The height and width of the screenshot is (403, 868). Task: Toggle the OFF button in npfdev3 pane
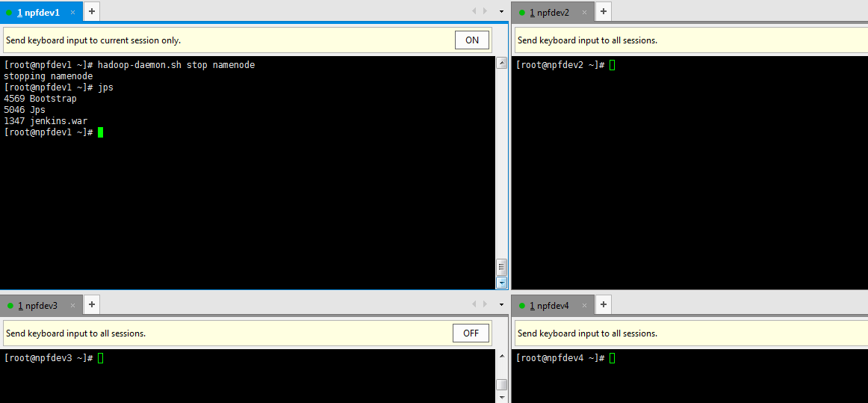click(471, 333)
